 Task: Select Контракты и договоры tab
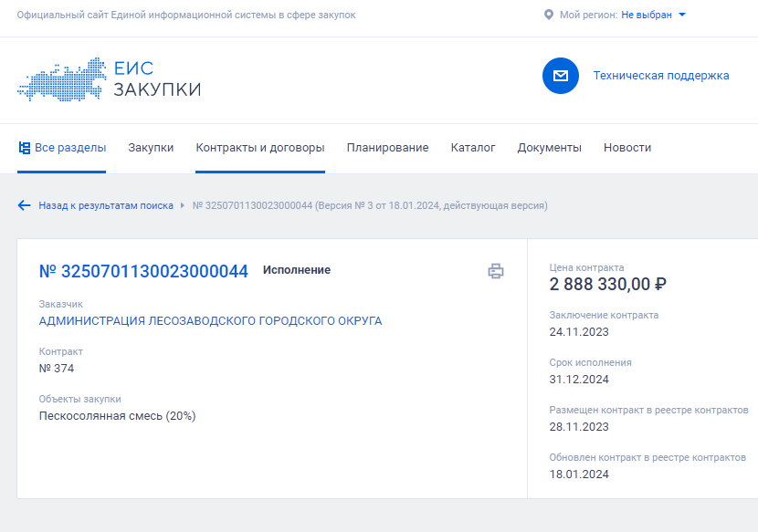point(260,148)
